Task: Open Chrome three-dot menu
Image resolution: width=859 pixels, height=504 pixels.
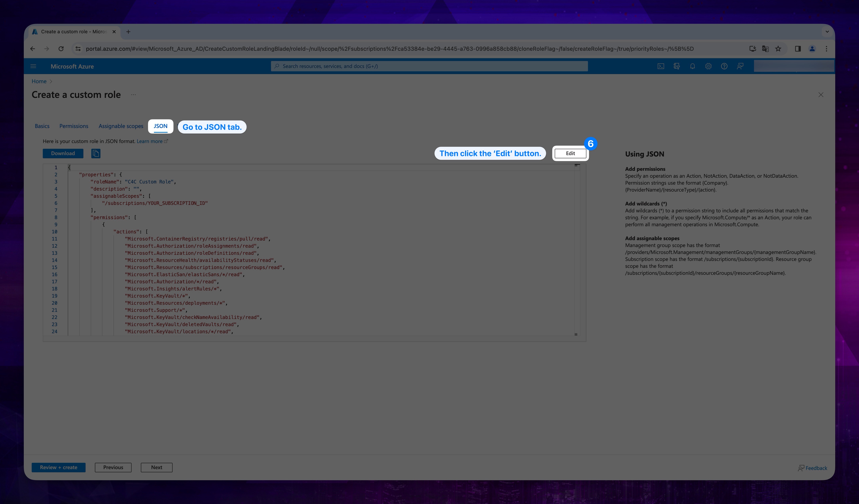Action: point(826,49)
